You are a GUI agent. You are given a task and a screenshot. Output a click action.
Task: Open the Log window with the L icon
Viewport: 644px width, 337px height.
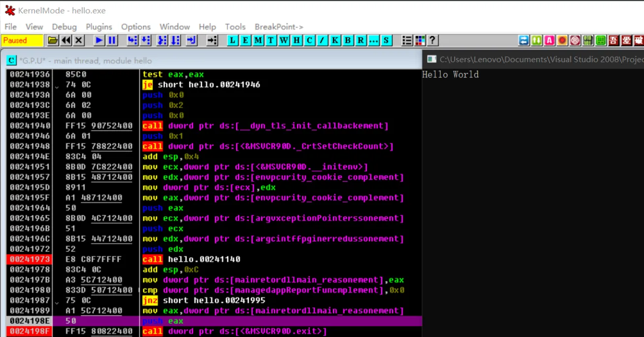pyautogui.click(x=233, y=40)
